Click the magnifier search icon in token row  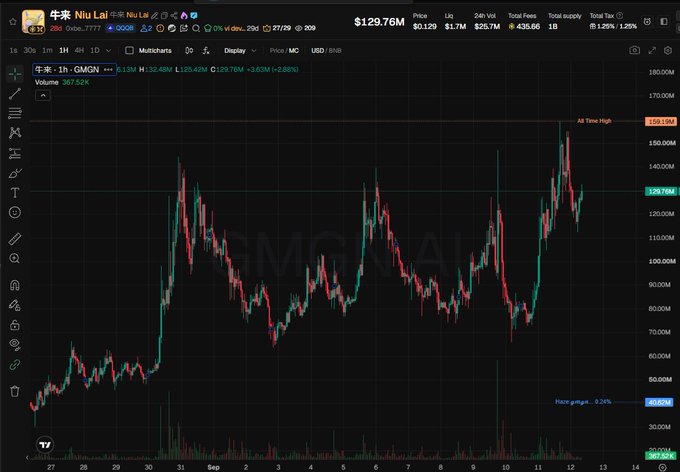point(196,28)
